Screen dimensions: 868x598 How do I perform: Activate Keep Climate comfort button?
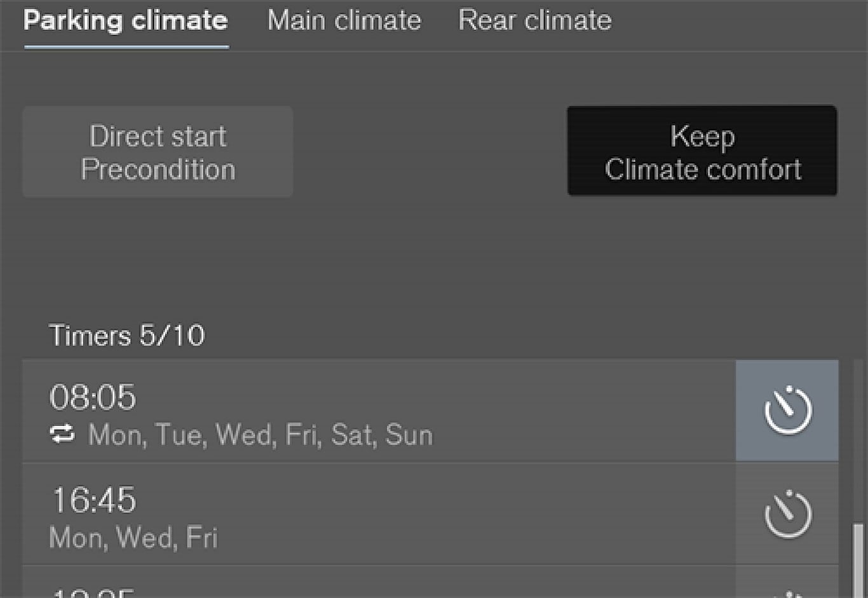point(702,151)
